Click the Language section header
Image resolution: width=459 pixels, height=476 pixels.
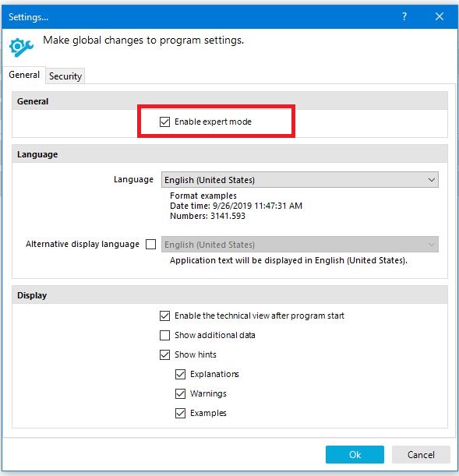pos(230,154)
